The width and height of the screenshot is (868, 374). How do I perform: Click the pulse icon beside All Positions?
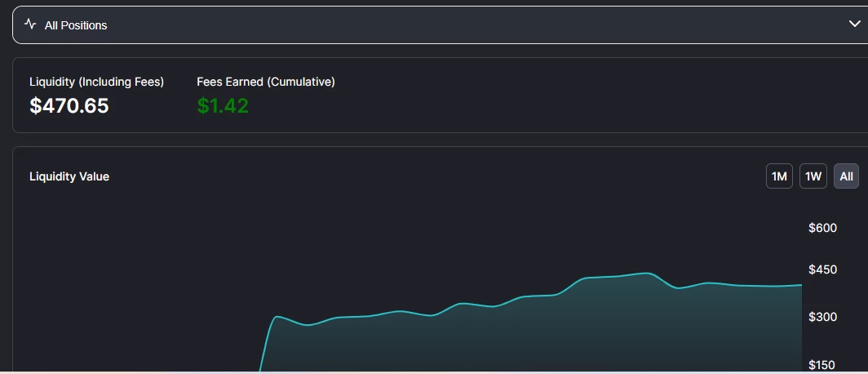[x=30, y=24]
